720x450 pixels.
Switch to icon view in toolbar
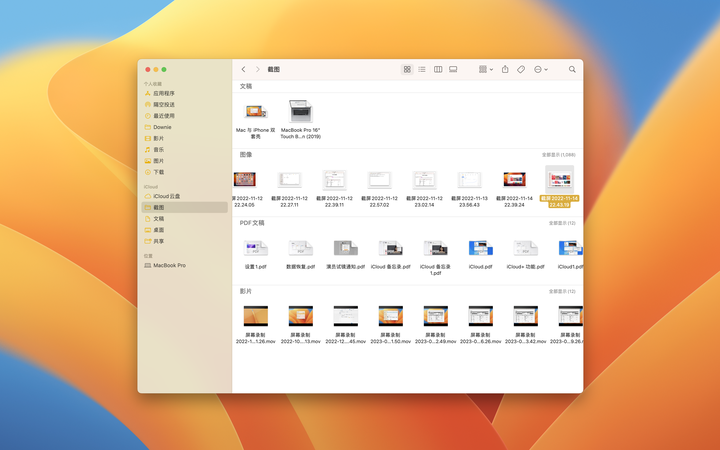[407, 69]
